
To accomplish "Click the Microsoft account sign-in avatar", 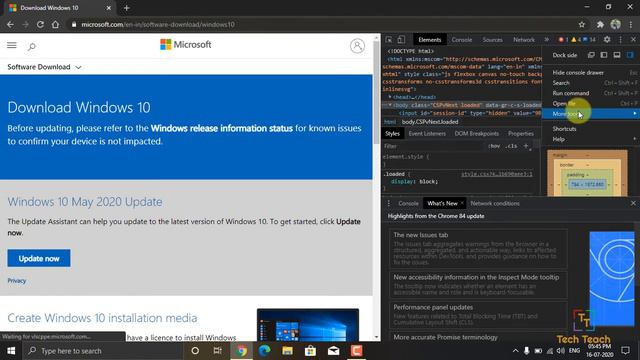I will pos(357,46).
